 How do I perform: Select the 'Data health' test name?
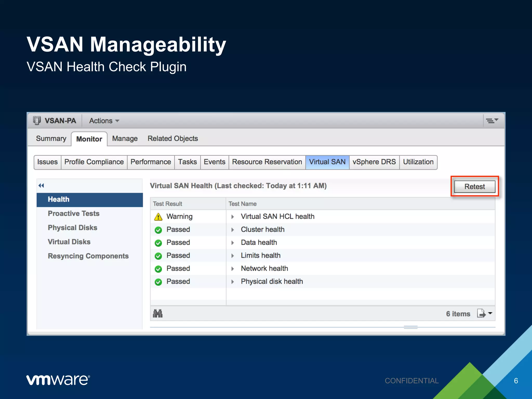coord(259,243)
